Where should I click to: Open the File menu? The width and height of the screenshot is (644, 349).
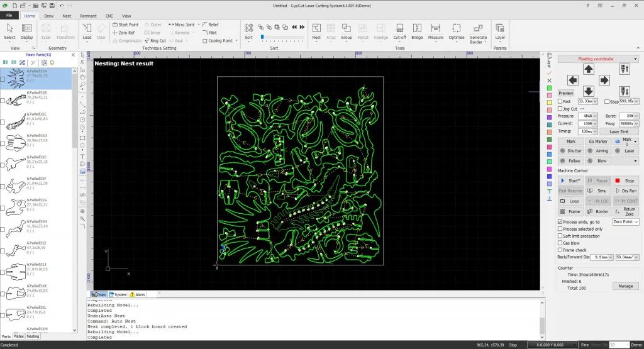9,15
